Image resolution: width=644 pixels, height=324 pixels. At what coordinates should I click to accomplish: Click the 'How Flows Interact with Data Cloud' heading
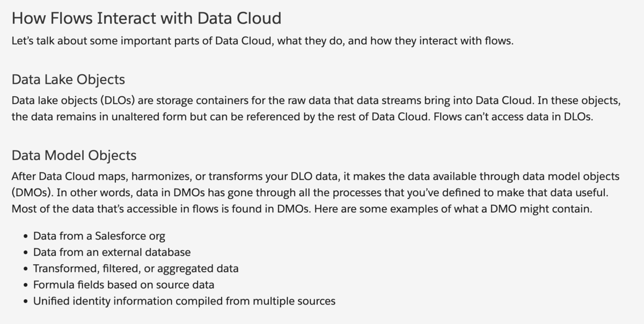146,18
